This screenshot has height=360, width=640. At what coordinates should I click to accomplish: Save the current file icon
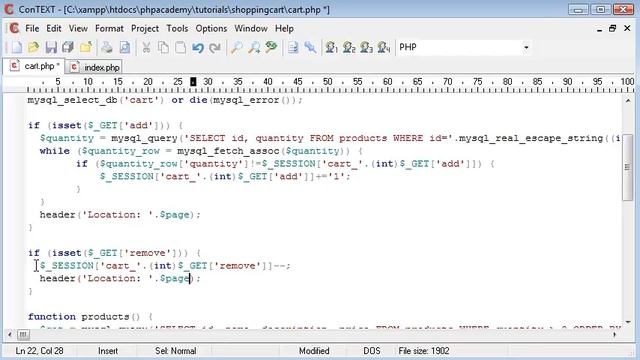pyautogui.click(x=51, y=47)
